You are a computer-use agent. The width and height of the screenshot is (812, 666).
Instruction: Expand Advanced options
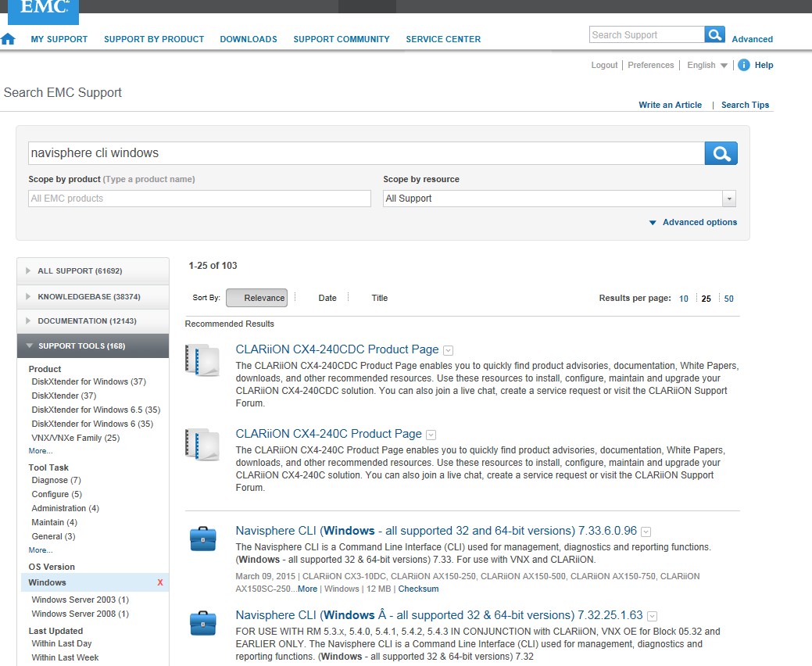coord(693,222)
